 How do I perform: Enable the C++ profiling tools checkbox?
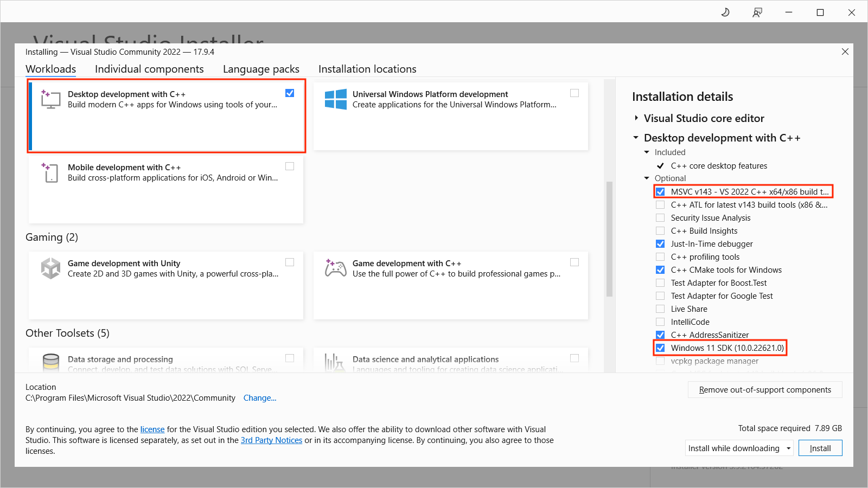(660, 256)
